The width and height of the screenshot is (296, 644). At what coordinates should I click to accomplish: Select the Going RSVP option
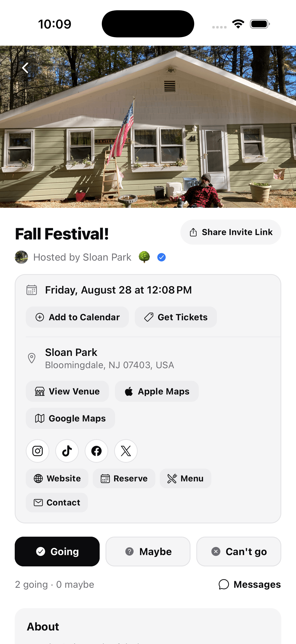[57, 551]
